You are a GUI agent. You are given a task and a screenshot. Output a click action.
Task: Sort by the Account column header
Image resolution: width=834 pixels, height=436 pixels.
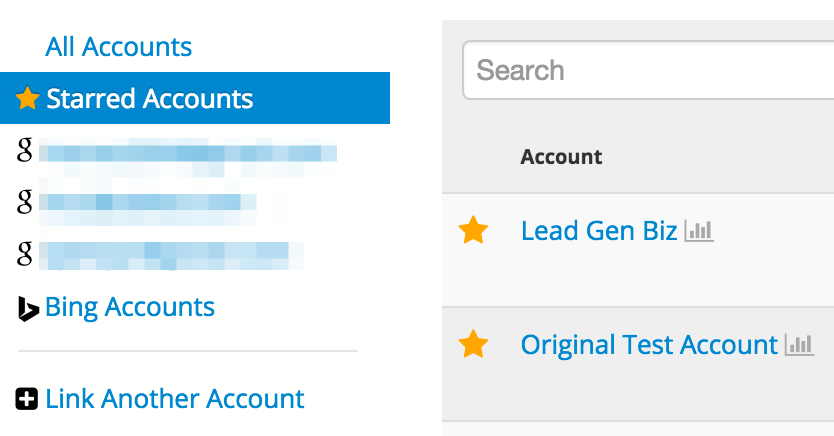click(561, 157)
